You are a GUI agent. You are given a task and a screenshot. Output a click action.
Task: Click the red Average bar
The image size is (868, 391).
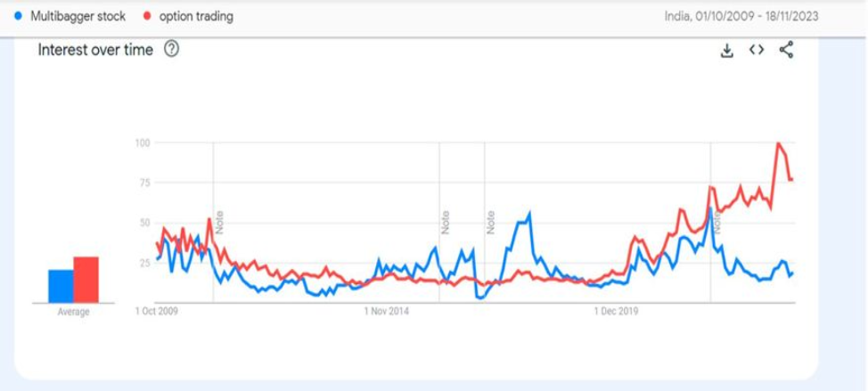point(86,280)
